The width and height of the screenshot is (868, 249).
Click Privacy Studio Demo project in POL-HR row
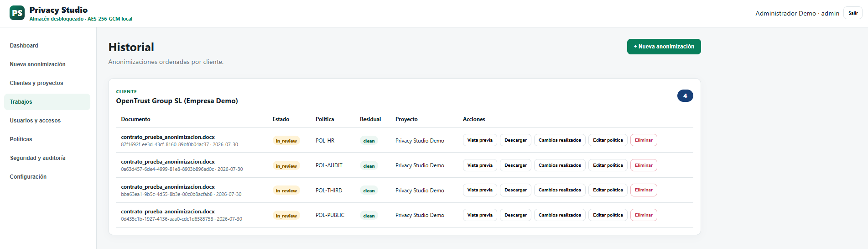(420, 141)
